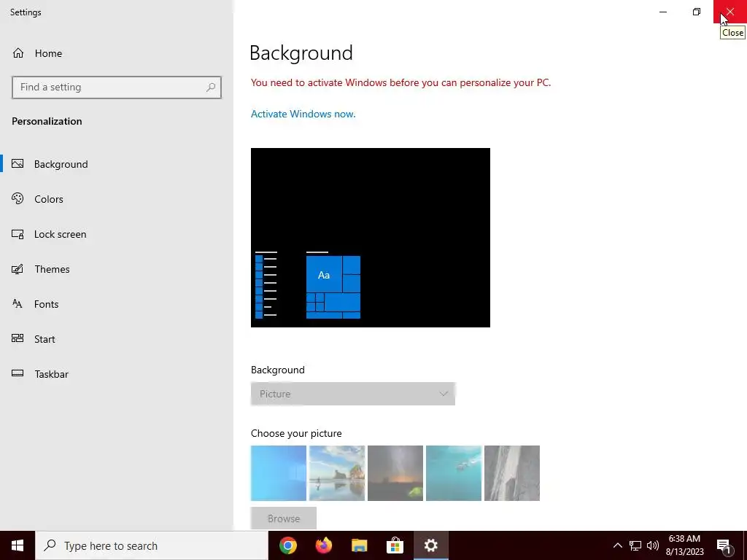The image size is (747, 560).
Task: Click the Personalization heading
Action: (x=47, y=121)
